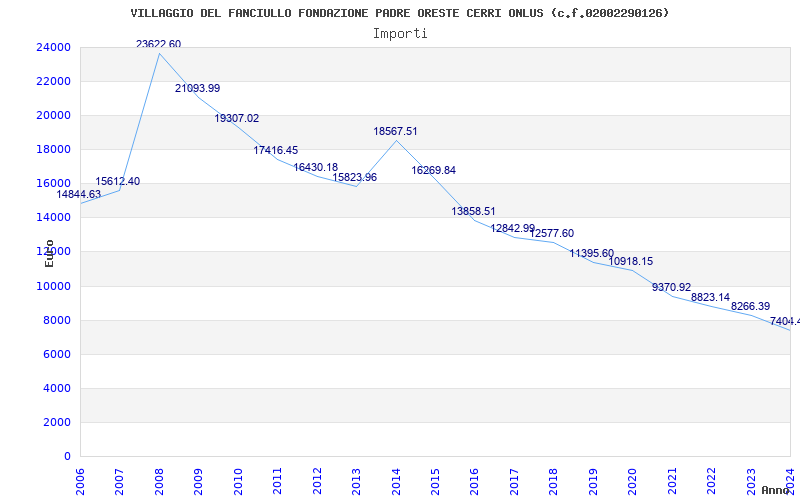
Task: Click the Euro y-axis title
Action: [x=49, y=254]
